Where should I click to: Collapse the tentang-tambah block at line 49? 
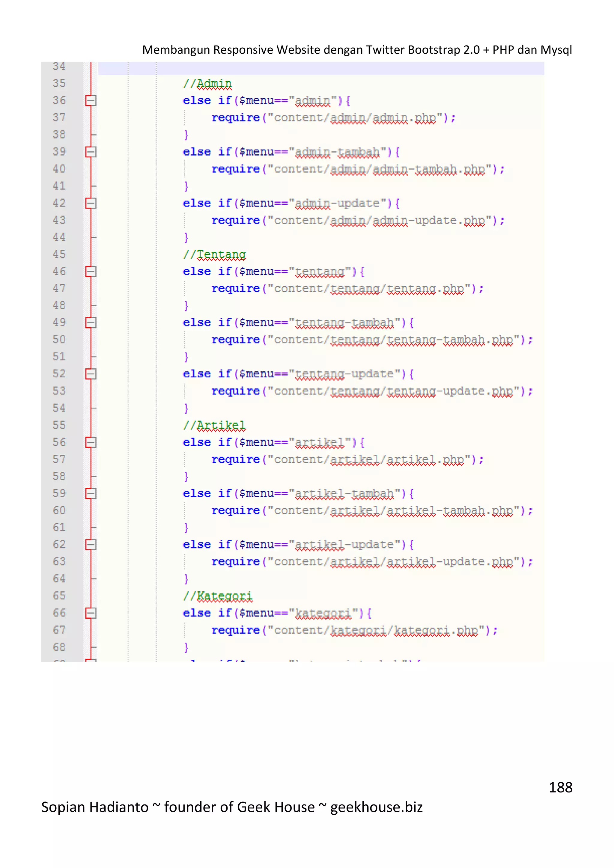coord(91,323)
